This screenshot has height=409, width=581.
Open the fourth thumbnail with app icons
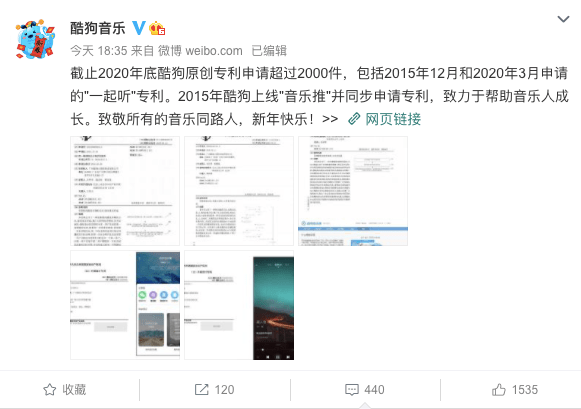tap(125, 305)
